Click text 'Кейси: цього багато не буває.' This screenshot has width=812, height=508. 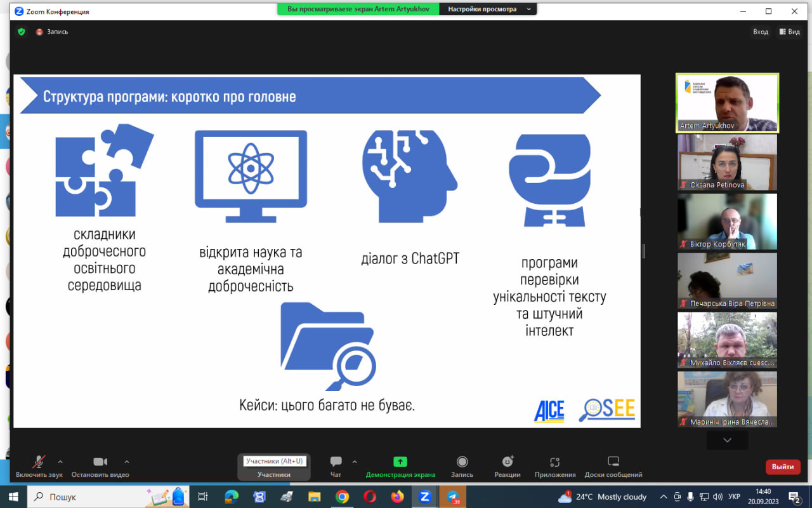[x=327, y=405]
